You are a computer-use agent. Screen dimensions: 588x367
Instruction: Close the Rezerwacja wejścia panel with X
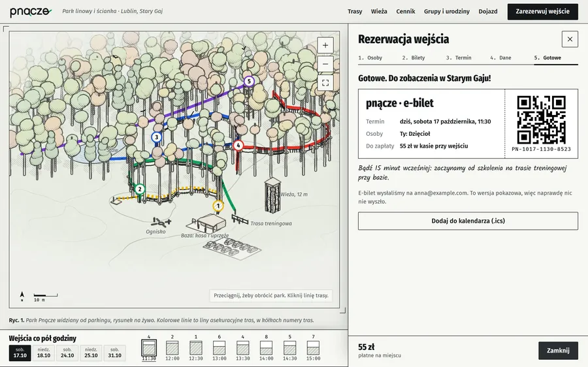point(570,39)
